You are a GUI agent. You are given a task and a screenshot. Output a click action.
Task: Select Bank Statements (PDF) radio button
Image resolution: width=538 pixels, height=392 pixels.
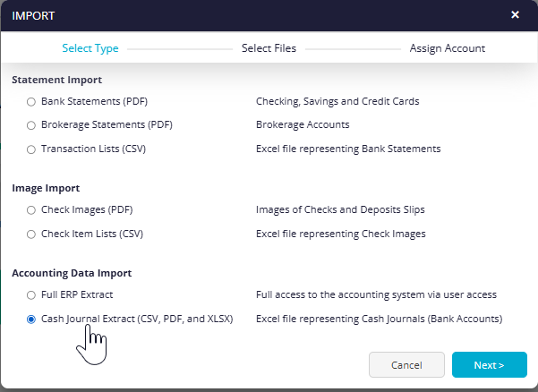click(31, 102)
